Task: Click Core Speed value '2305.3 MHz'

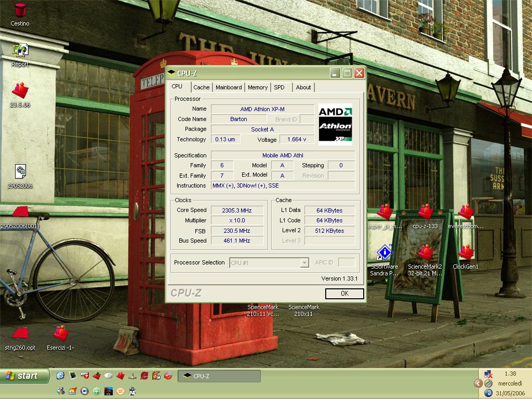Action: tap(237, 210)
